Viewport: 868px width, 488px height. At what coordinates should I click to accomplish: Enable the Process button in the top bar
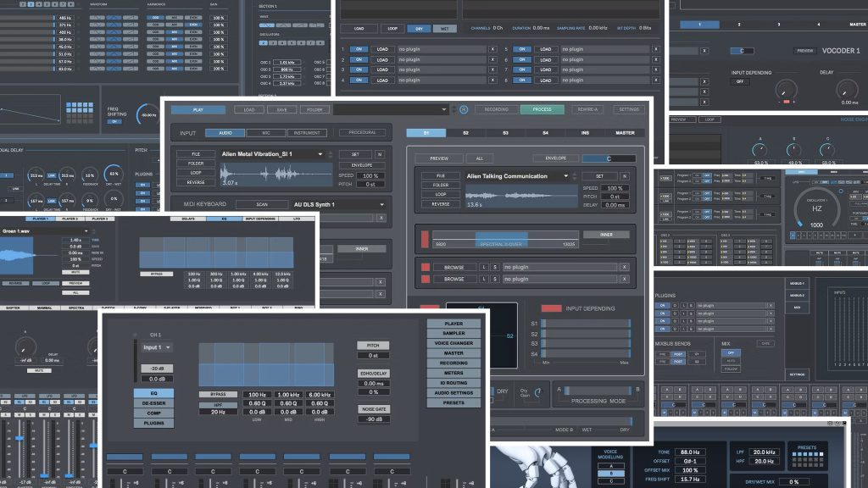[x=542, y=109]
